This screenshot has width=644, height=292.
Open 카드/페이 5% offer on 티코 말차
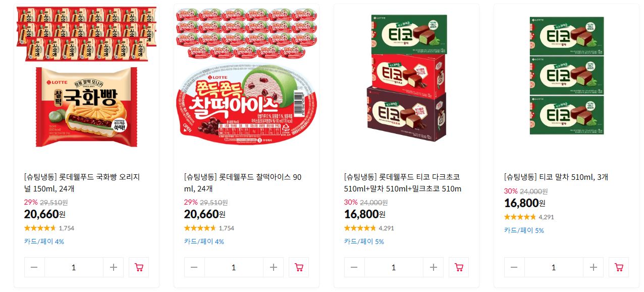click(524, 230)
